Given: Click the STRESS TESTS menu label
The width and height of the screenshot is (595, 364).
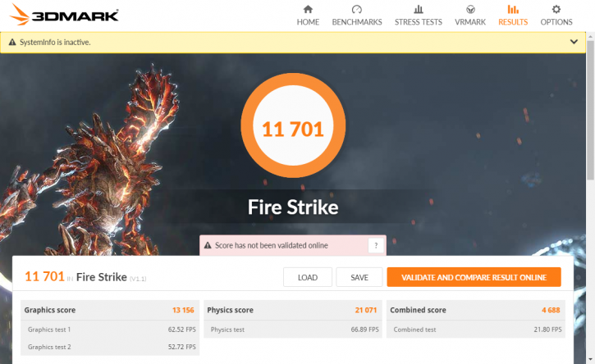Looking at the screenshot, I should click(x=419, y=22).
